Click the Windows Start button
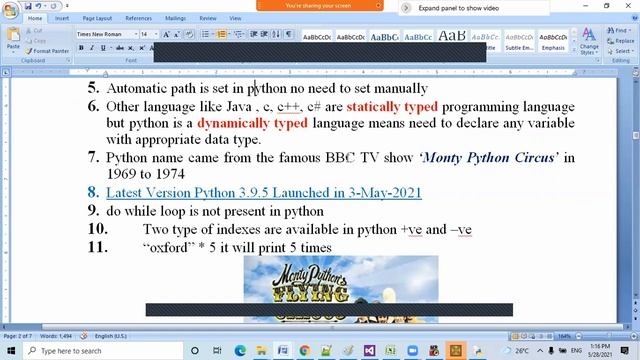The image size is (640, 360). pos(11,351)
